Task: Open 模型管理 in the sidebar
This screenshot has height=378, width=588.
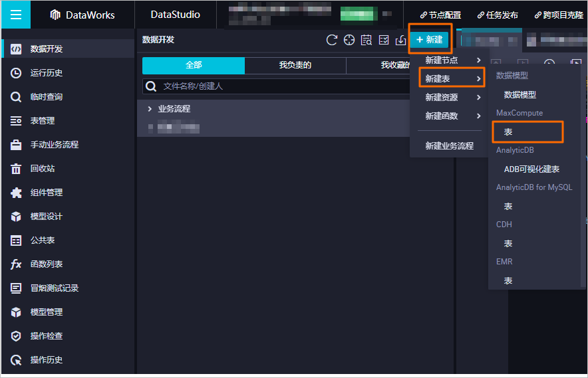Action: [x=68, y=312]
